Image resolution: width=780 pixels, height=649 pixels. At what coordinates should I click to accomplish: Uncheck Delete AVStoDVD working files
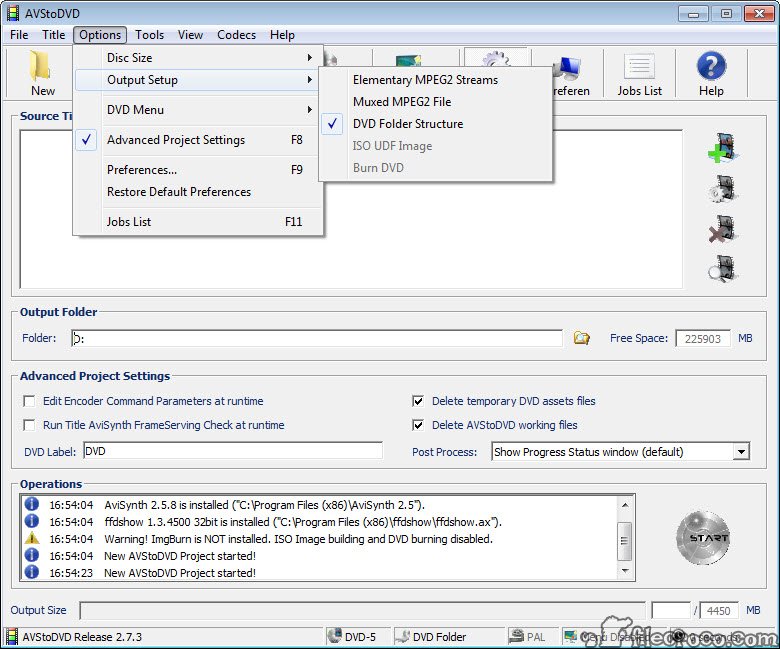coord(418,425)
